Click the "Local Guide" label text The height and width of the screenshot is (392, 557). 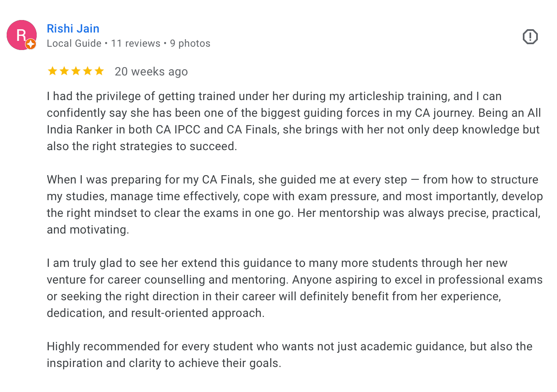[x=74, y=43]
